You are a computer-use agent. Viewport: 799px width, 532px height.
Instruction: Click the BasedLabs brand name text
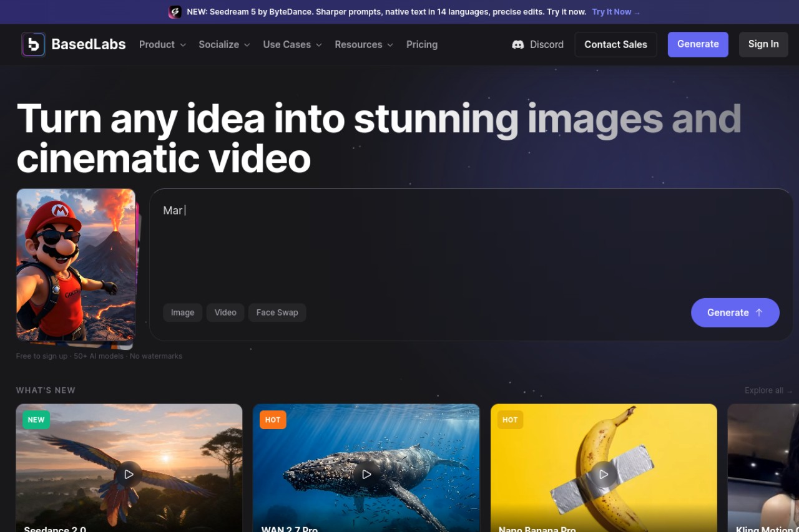(x=89, y=44)
